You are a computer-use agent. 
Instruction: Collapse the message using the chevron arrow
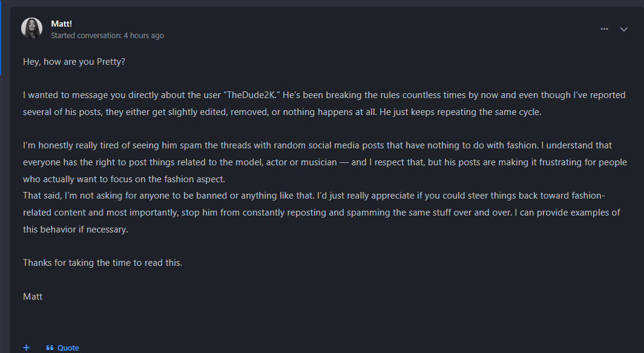tap(623, 29)
